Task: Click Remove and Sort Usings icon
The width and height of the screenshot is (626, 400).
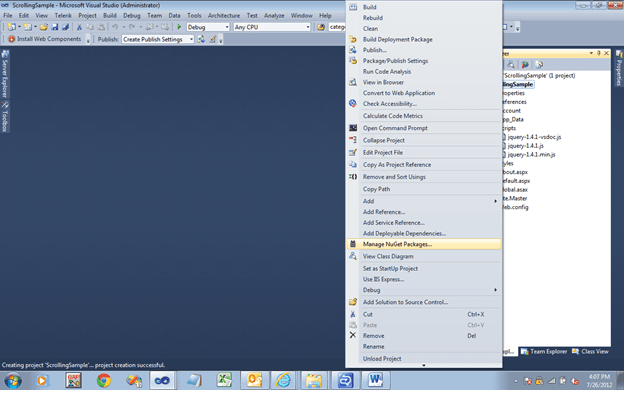Action: pos(353,176)
